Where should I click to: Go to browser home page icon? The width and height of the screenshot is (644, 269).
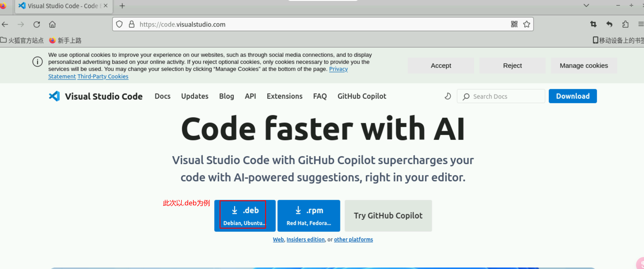tap(52, 24)
